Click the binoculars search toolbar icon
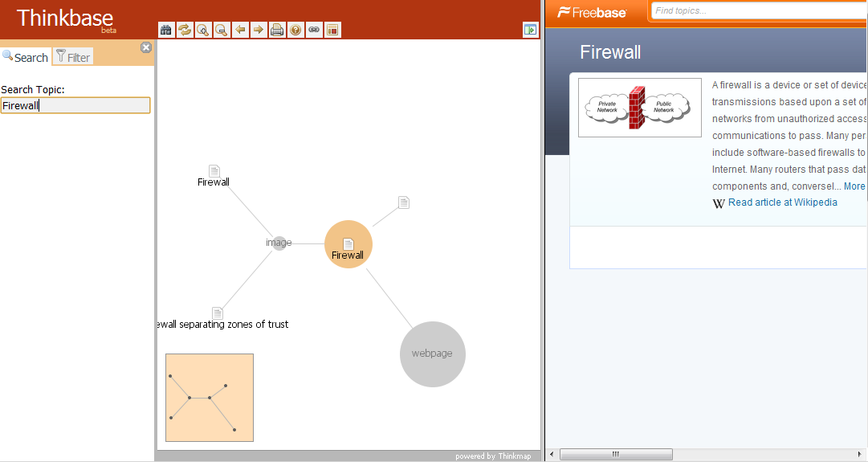The image size is (868, 462). (x=166, y=30)
